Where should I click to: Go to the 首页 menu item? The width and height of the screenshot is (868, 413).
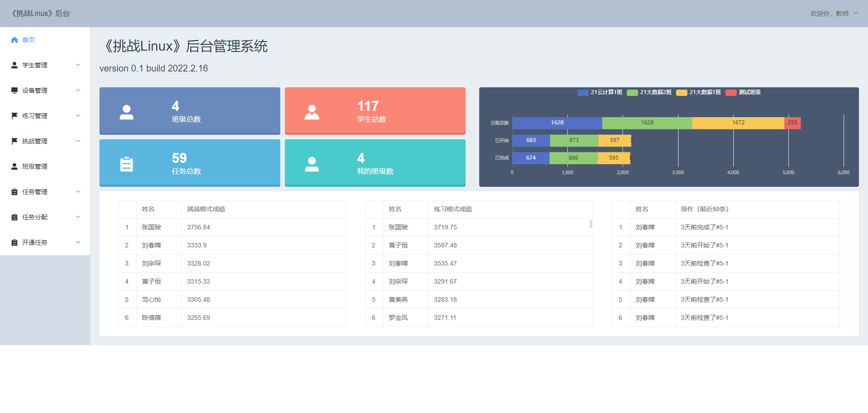45,40
